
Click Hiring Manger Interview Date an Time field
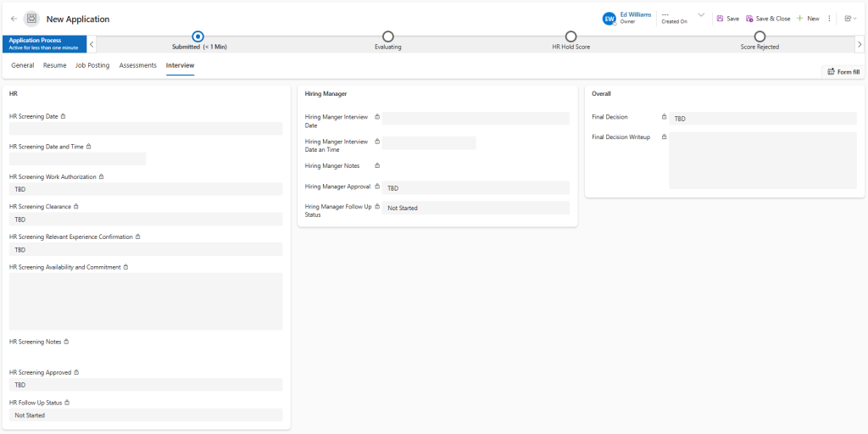429,142
